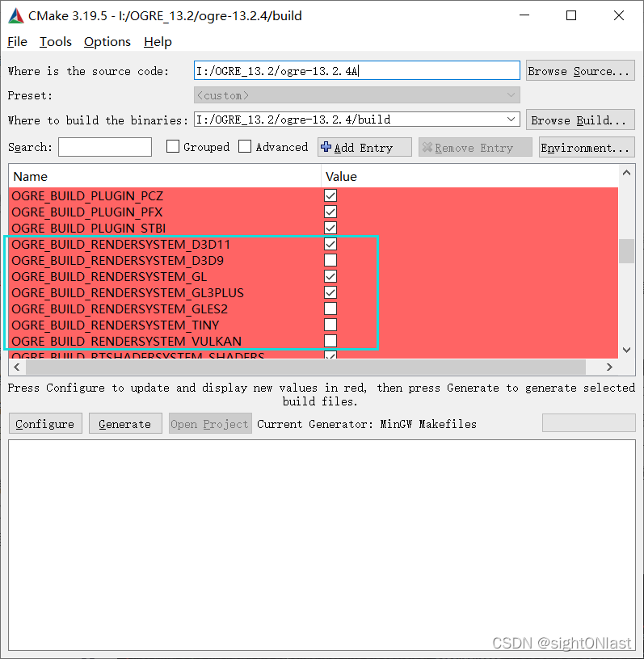Screen dimensions: 644x659
Task: Minimize the CMake window
Action: tap(524, 15)
